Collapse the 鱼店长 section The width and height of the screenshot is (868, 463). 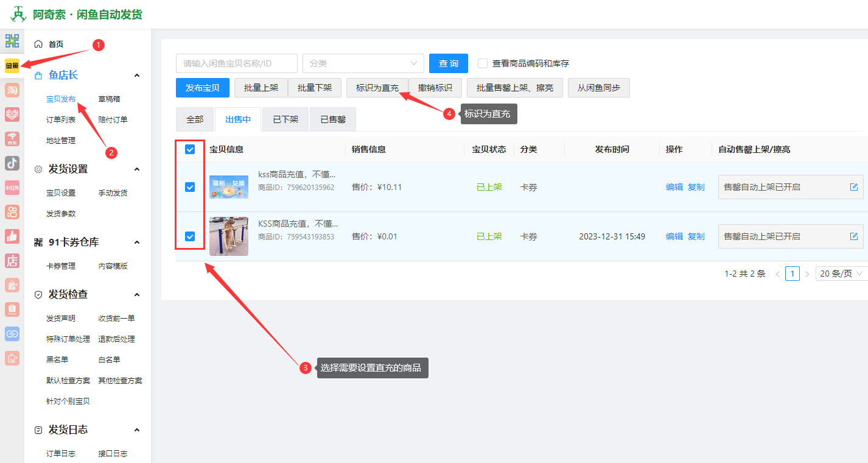pyautogui.click(x=137, y=75)
